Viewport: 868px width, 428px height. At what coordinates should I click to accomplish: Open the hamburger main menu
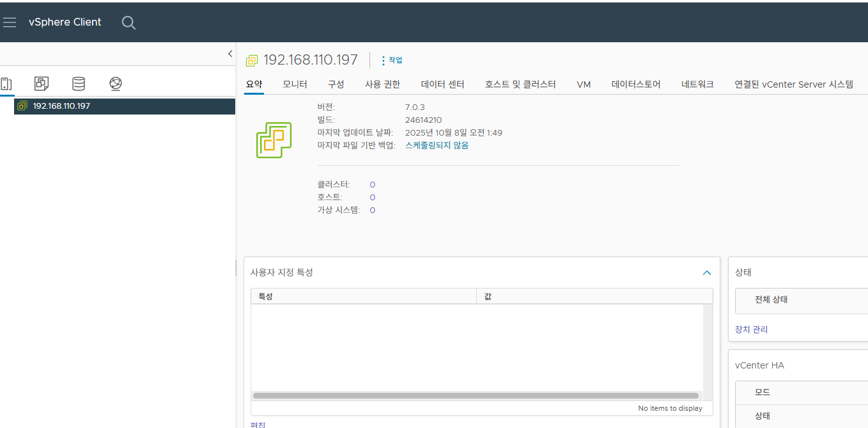(x=10, y=22)
